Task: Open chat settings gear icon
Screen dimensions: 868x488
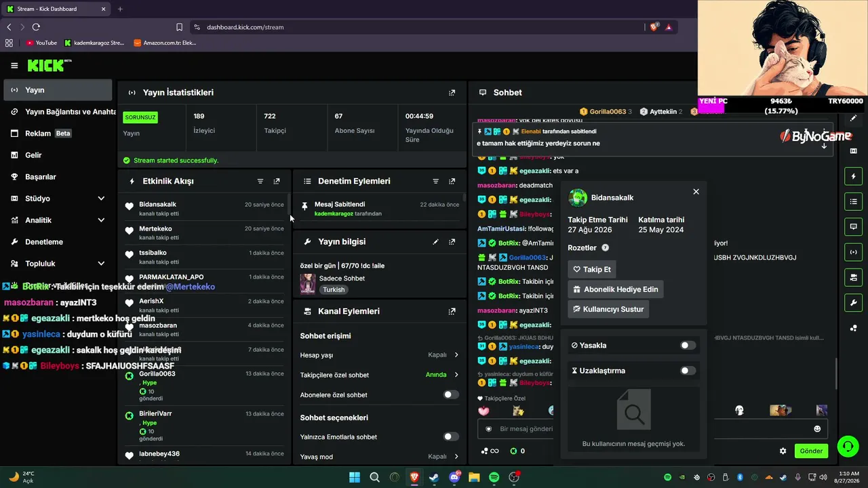Action: tap(783, 451)
